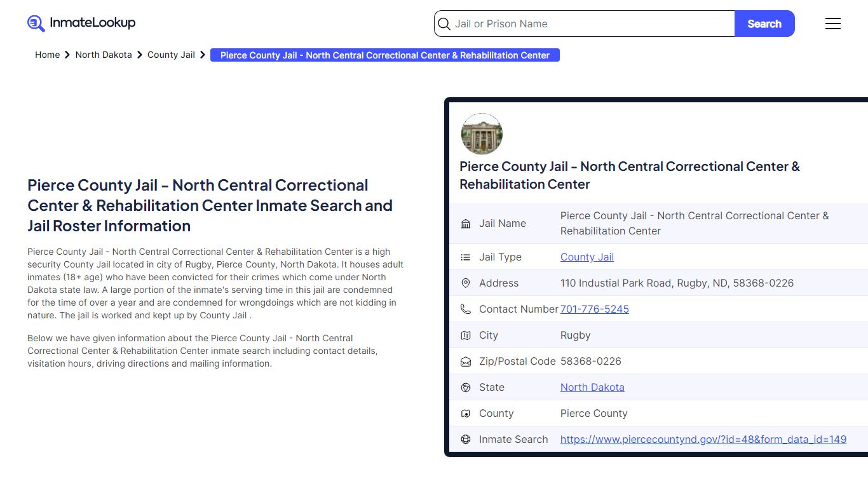
Task: Click the City map icon
Action: [466, 335]
